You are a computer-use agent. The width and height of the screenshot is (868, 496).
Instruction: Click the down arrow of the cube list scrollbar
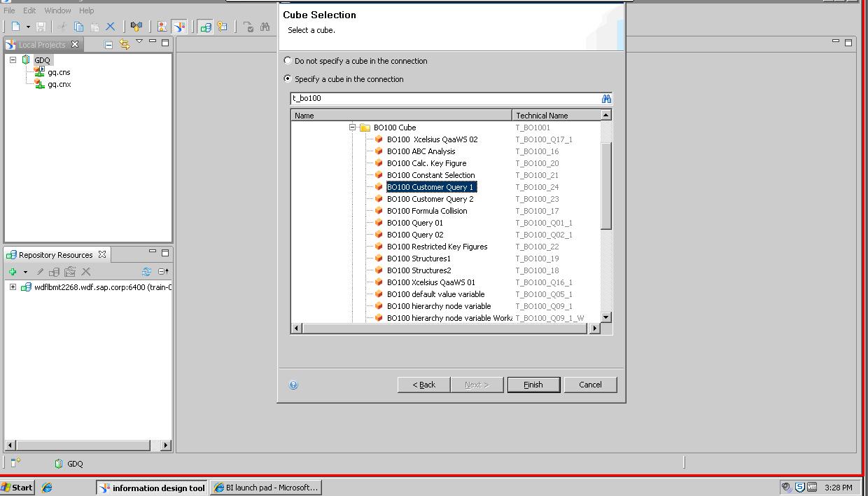pos(605,317)
